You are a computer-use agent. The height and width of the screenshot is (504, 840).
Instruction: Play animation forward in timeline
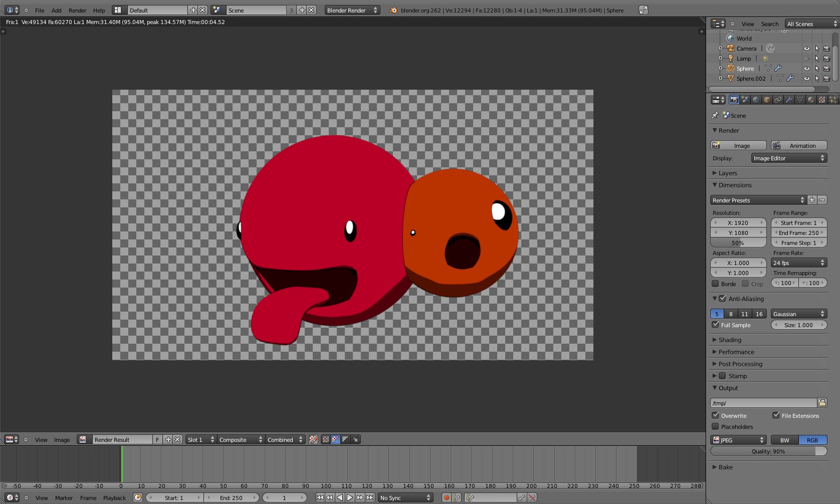[x=350, y=497]
